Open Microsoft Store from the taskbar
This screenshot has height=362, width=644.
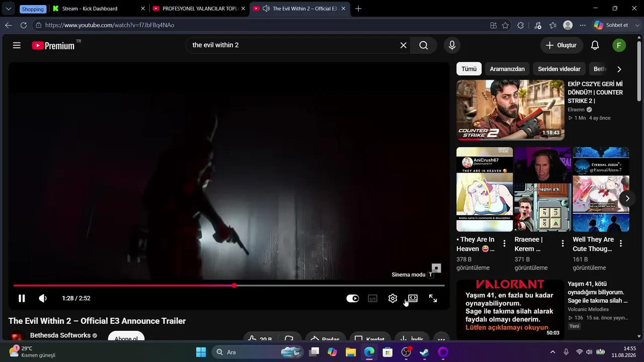pos(387,352)
